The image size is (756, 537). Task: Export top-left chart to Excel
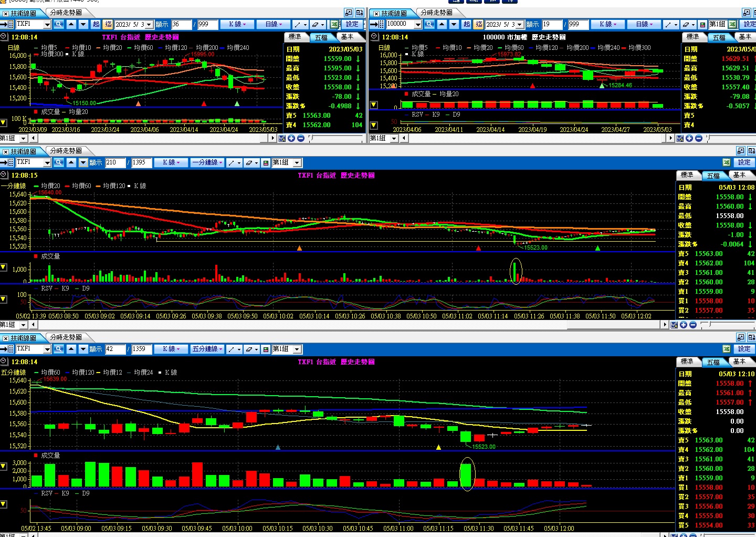335,24
